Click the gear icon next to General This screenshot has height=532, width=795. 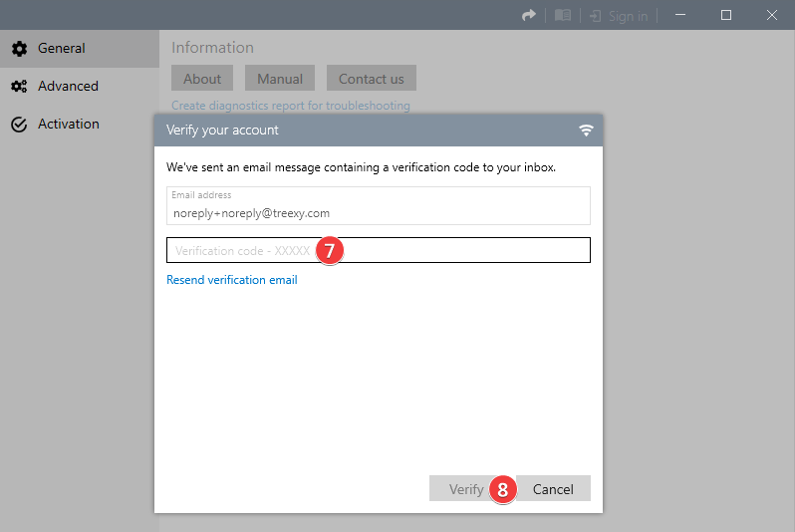[x=19, y=49]
